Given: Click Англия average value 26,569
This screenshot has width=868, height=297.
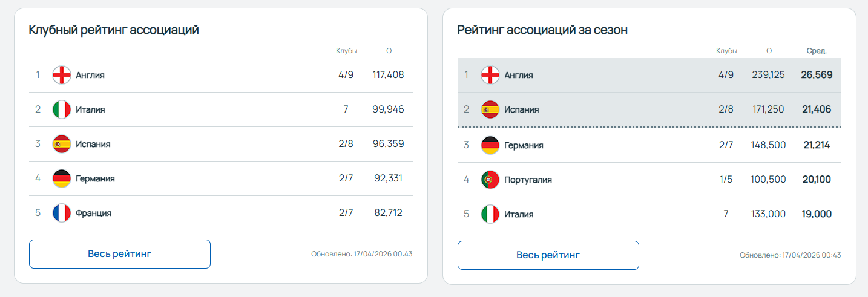Looking at the screenshot, I should coord(817,75).
